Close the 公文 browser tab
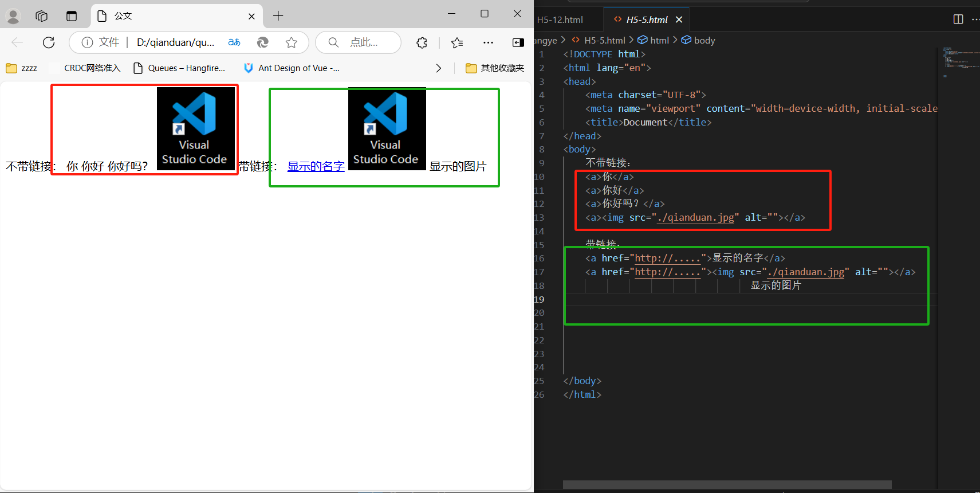This screenshot has height=493, width=980. tap(251, 17)
